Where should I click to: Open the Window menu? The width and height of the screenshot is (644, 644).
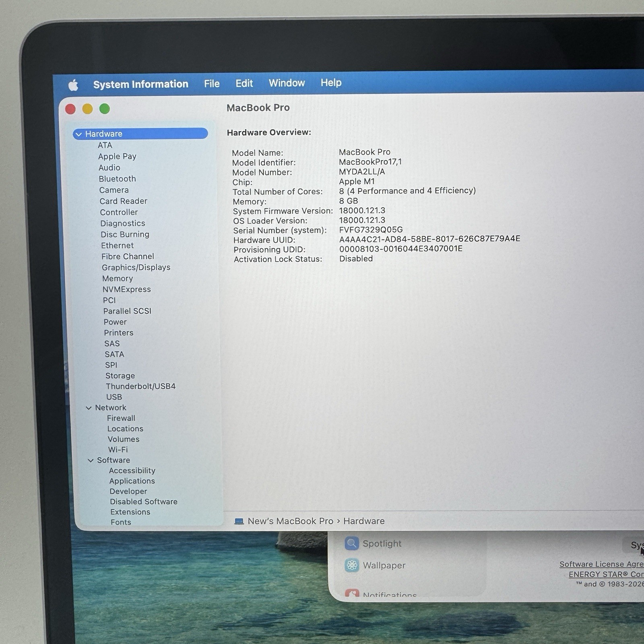pos(287,83)
